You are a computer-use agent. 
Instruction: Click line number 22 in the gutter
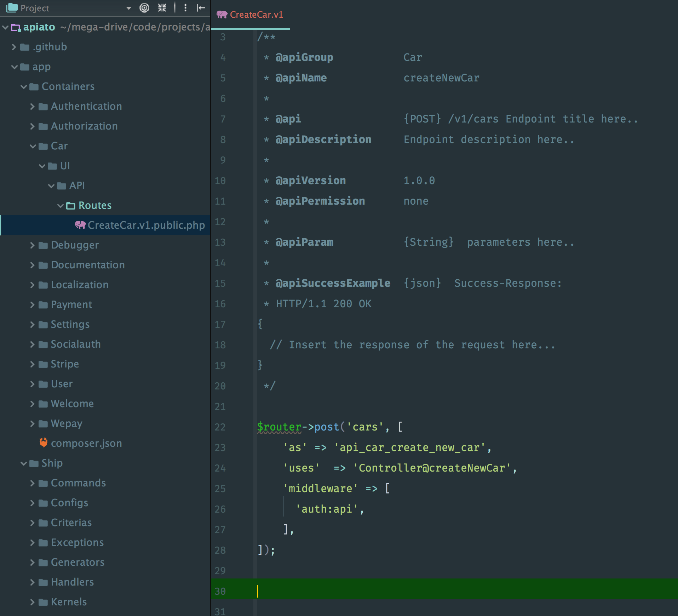coord(220,427)
